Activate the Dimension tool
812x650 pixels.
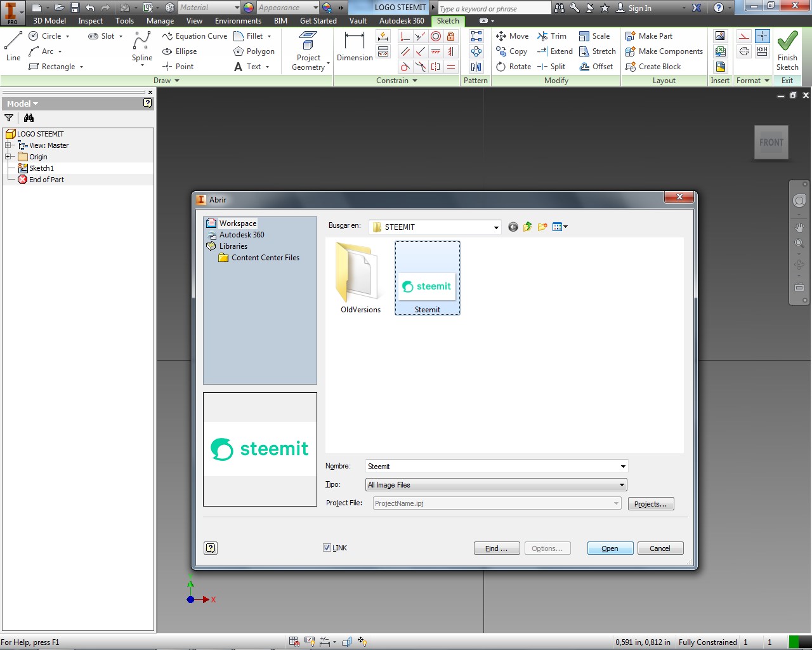tap(355, 46)
